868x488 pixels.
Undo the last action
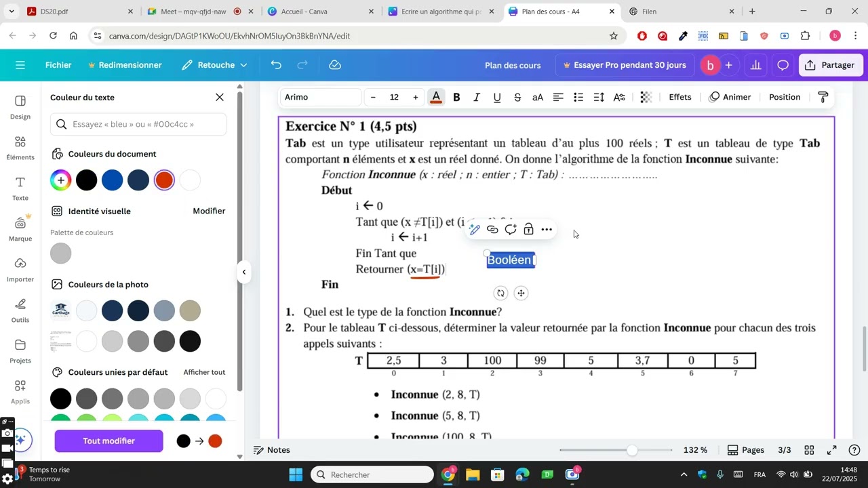click(x=276, y=65)
